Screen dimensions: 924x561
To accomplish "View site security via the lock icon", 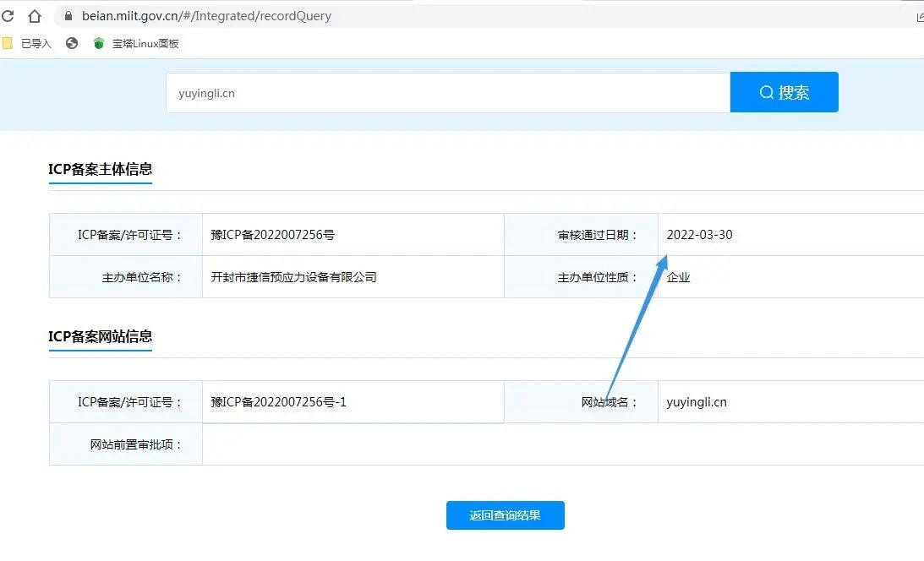I will (68, 16).
